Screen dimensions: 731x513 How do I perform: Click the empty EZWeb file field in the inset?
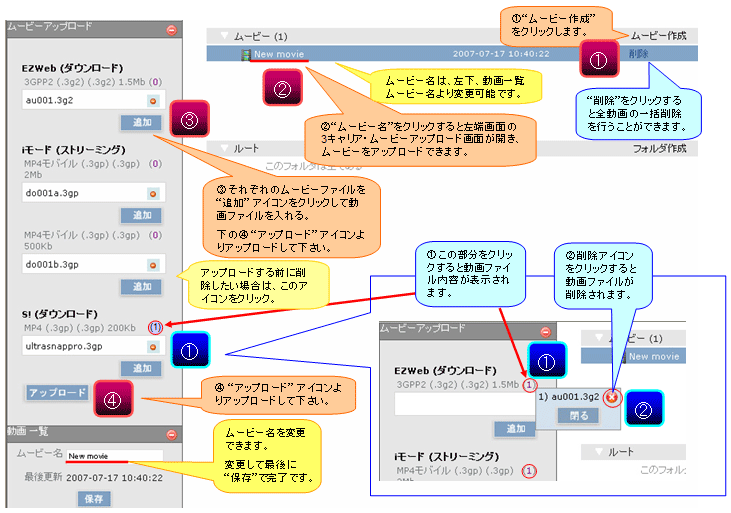tap(465, 404)
